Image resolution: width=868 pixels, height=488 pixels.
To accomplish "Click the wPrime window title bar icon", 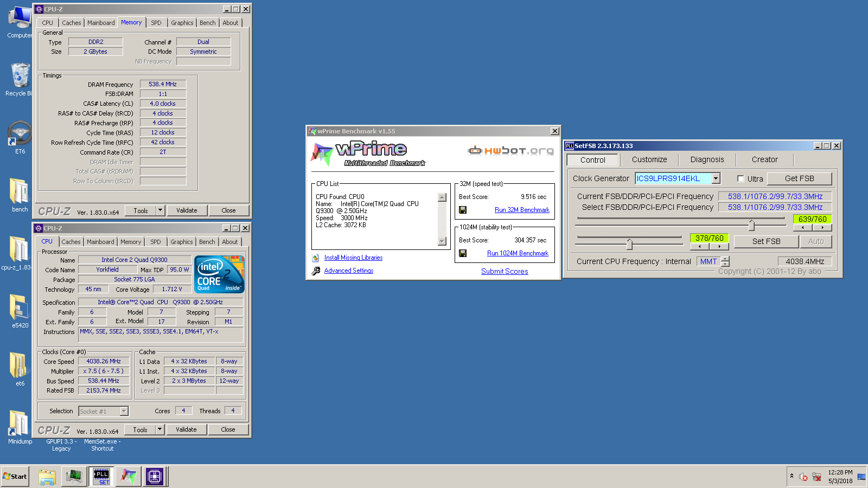I will 312,131.
